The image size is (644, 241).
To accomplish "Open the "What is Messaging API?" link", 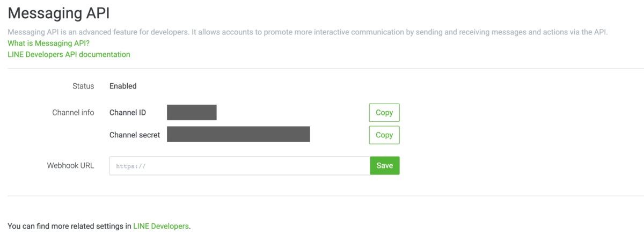I will (48, 43).
